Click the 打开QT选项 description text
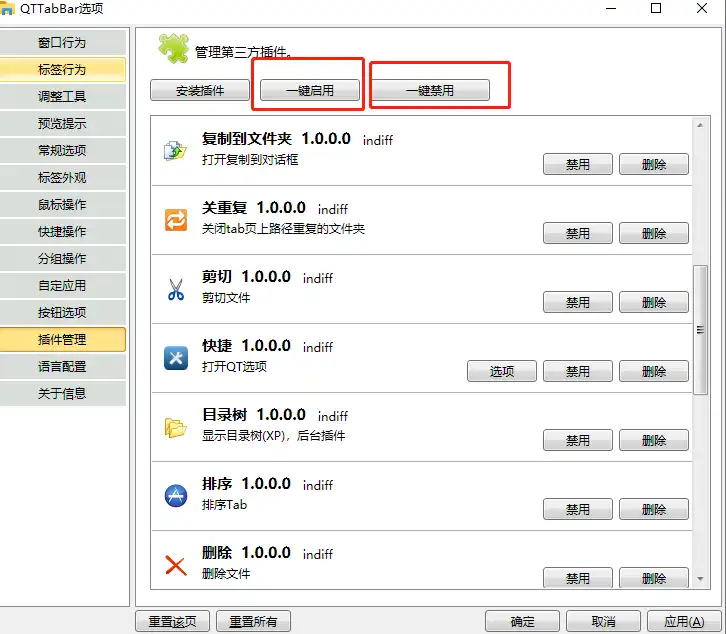 click(x=234, y=367)
